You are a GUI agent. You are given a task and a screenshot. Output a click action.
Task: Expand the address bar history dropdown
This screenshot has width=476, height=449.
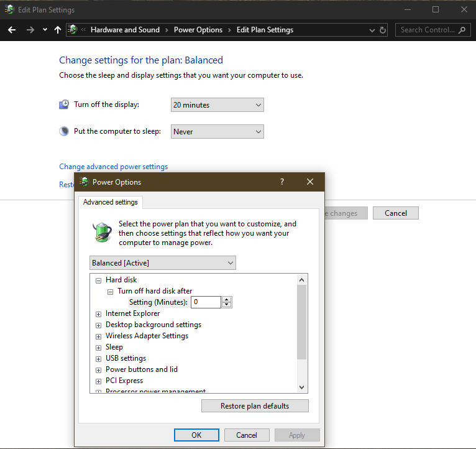point(372,30)
